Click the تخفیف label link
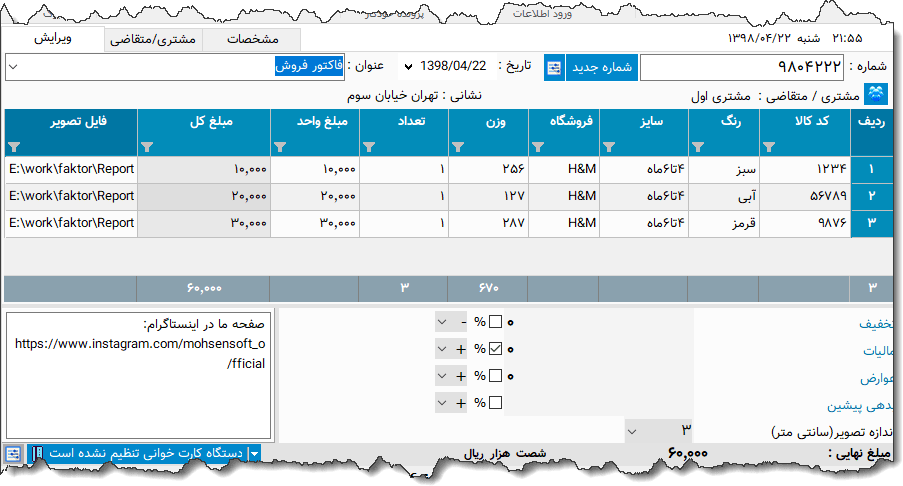 click(x=876, y=324)
